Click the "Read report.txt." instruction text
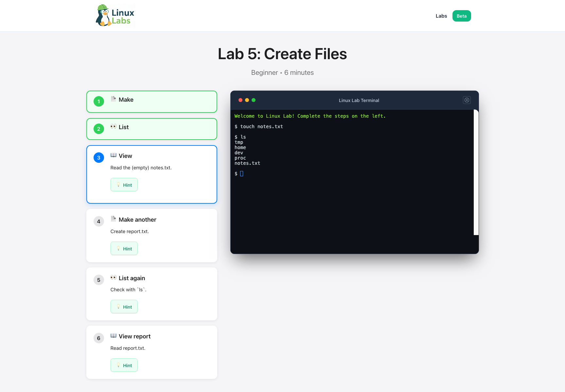The width and height of the screenshot is (565, 392). 128,348
